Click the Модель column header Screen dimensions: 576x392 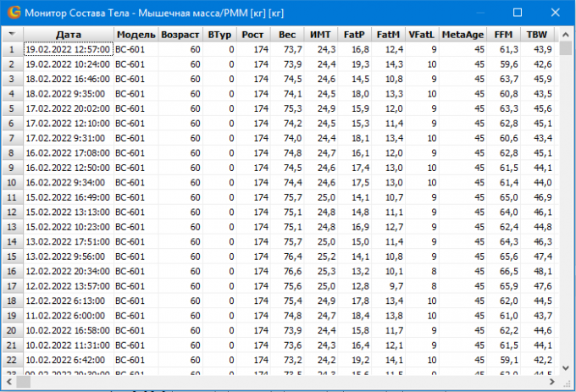[136, 34]
